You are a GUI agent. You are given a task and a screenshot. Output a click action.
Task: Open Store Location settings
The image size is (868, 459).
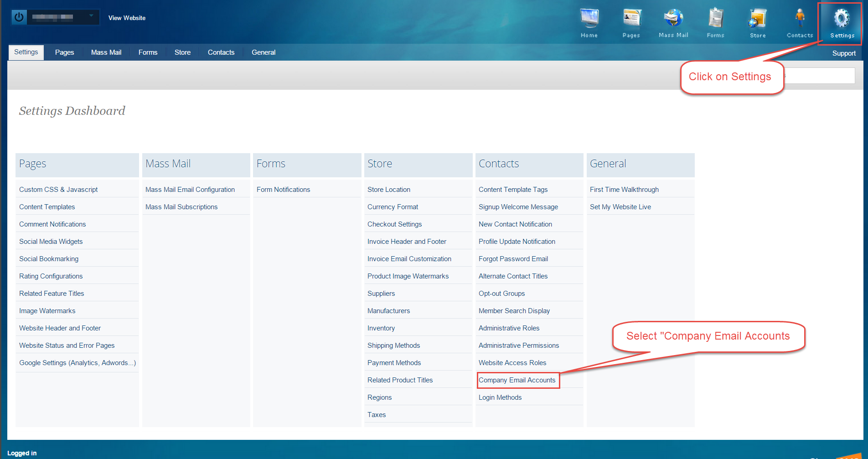[389, 190]
